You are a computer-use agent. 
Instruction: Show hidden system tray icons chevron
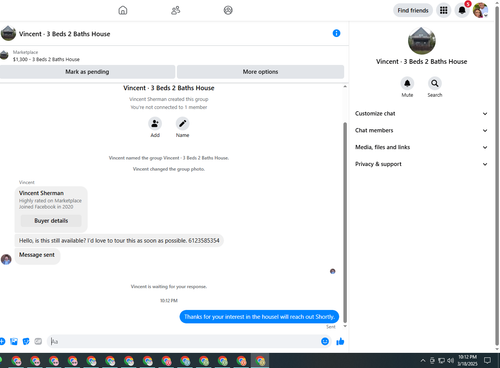point(423,360)
